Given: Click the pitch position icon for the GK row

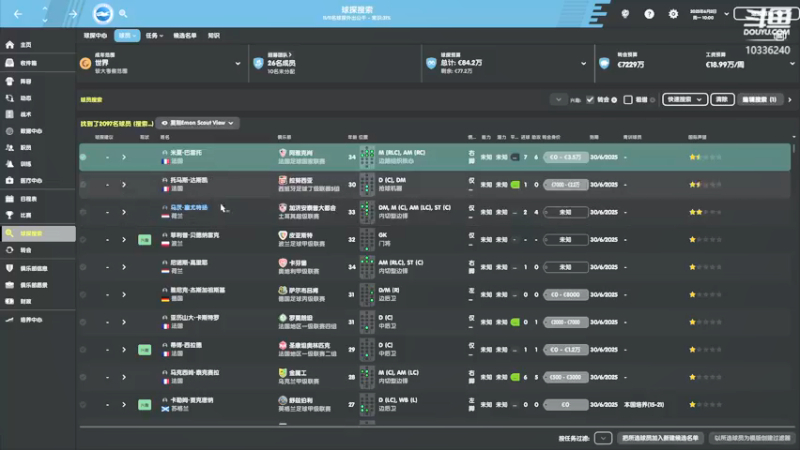Looking at the screenshot, I should tap(367, 240).
